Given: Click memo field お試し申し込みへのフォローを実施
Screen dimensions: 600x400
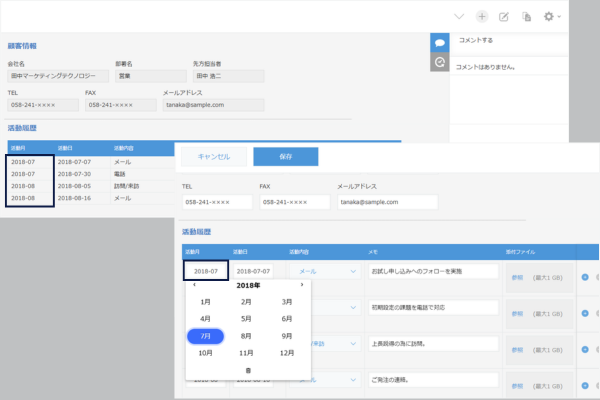Looking at the screenshot, I should tap(433, 271).
